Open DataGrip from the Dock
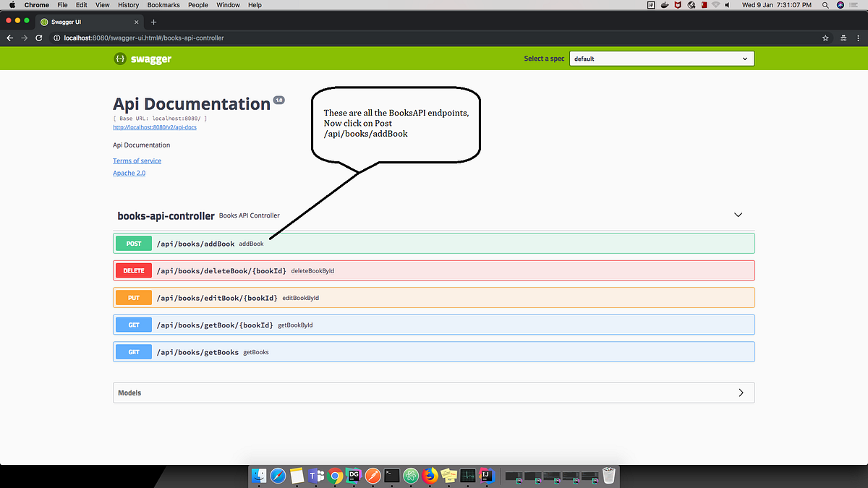 pyautogui.click(x=354, y=475)
